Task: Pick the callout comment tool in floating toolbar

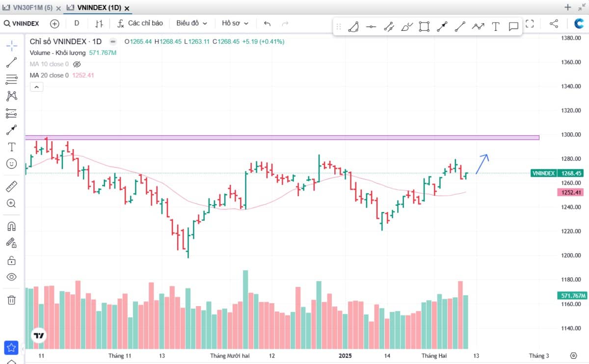Action: (x=514, y=27)
